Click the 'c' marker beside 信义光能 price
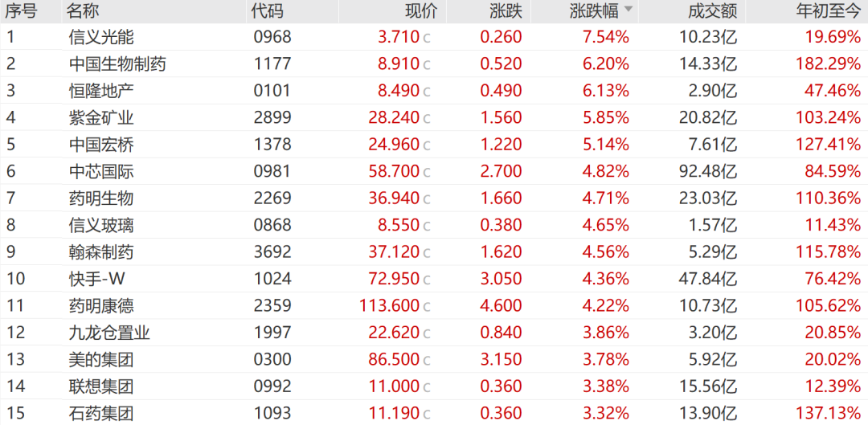 click(x=426, y=39)
